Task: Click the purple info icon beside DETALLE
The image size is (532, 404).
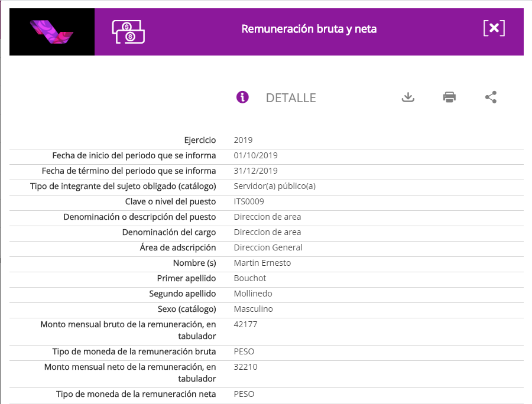Action: coord(242,97)
